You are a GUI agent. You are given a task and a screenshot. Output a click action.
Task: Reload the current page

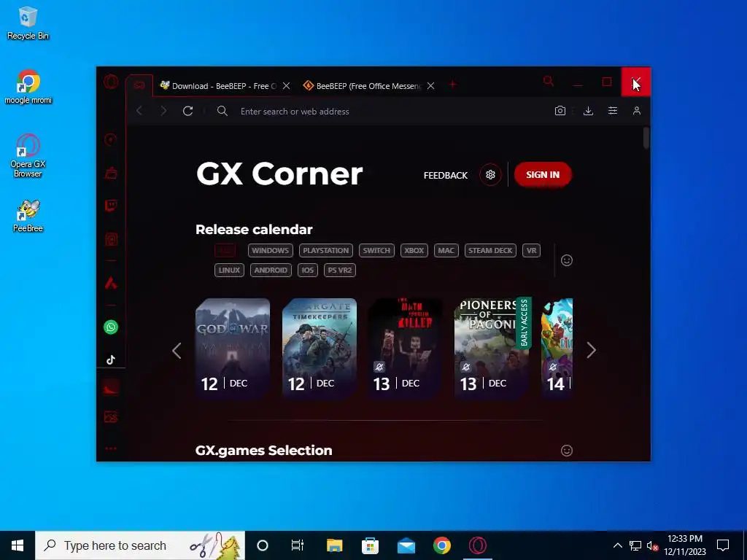[187, 111]
